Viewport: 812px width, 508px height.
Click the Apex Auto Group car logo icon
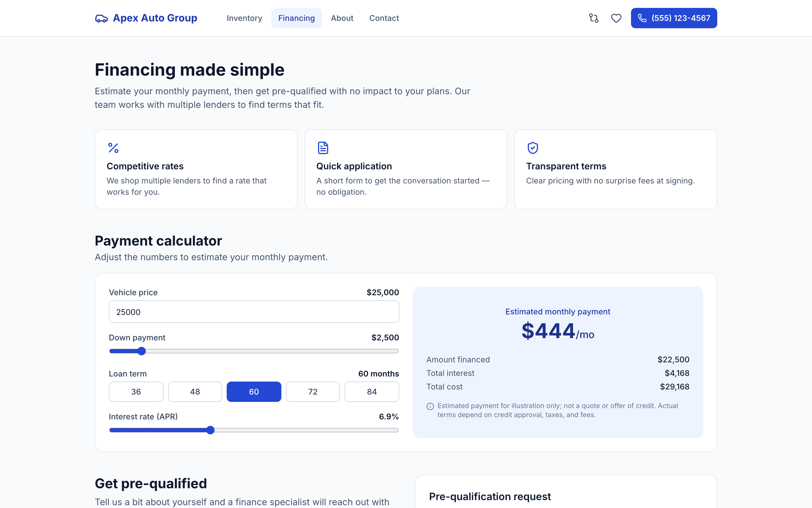(x=101, y=18)
